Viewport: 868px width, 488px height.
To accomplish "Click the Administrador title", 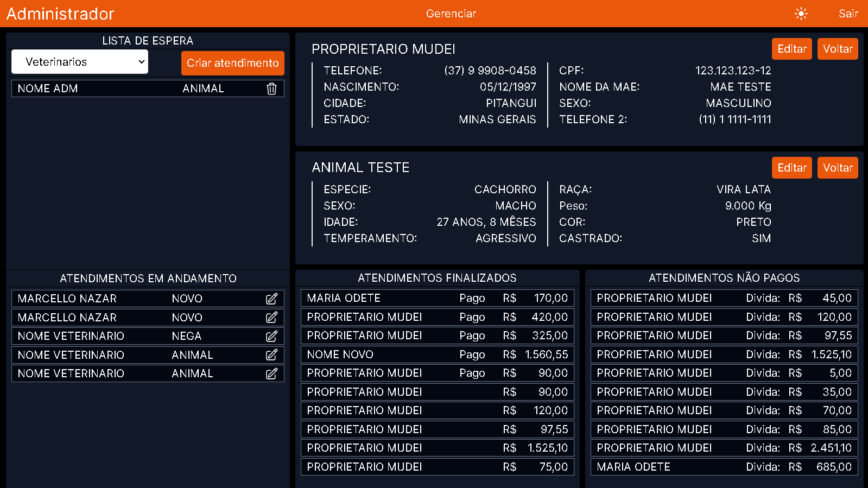I will [x=60, y=14].
